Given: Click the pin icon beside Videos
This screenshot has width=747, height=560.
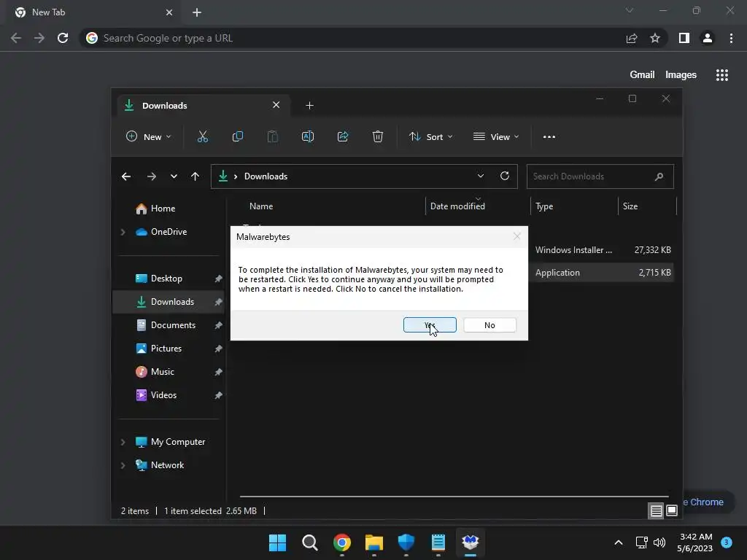Looking at the screenshot, I should pos(218,395).
